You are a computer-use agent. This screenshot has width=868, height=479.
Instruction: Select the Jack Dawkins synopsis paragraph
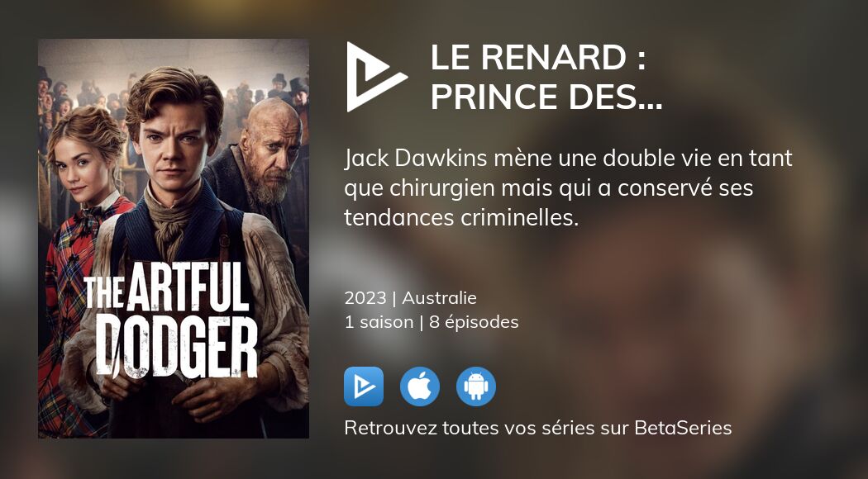click(x=568, y=188)
